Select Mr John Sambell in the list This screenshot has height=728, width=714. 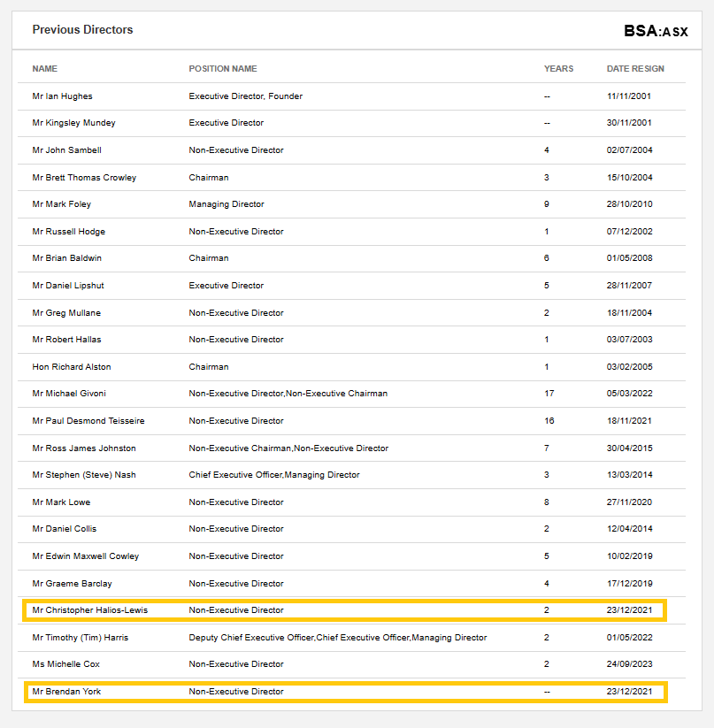(66, 150)
